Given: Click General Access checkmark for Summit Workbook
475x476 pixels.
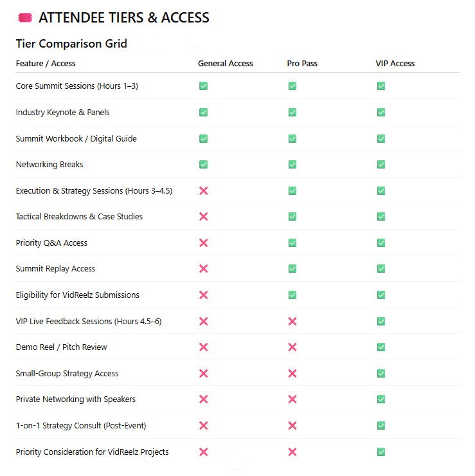Looking at the screenshot, I should tap(203, 138).
